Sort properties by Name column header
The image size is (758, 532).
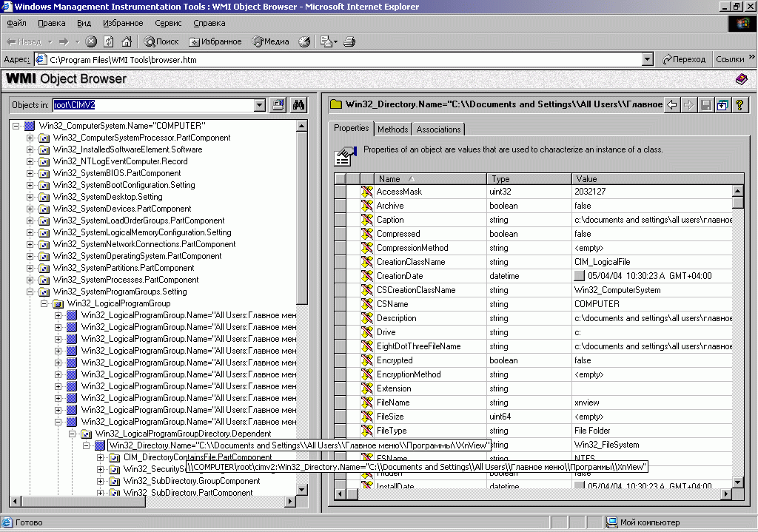430,179
